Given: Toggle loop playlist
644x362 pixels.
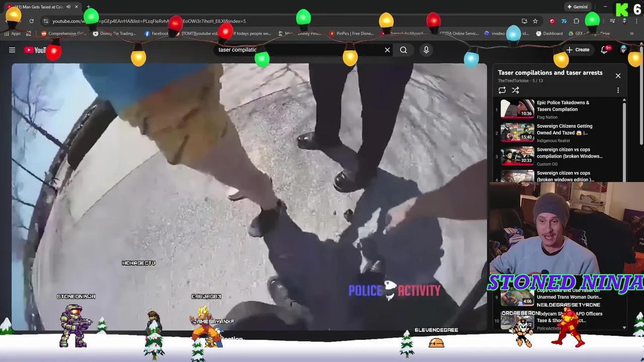Looking at the screenshot, I should 502,90.
